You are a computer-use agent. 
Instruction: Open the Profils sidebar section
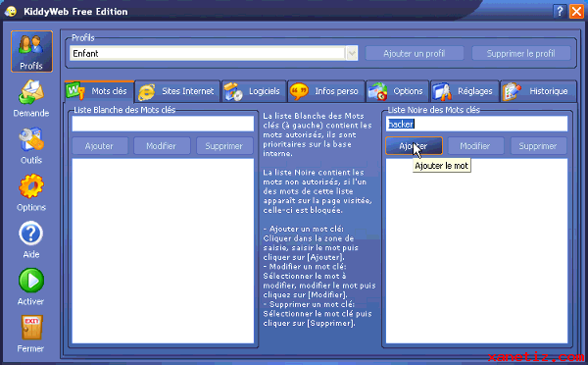point(31,51)
